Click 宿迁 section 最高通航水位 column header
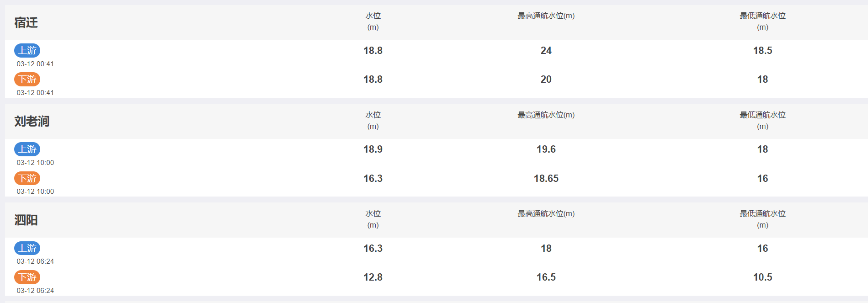This screenshot has height=303, width=868. point(546,16)
